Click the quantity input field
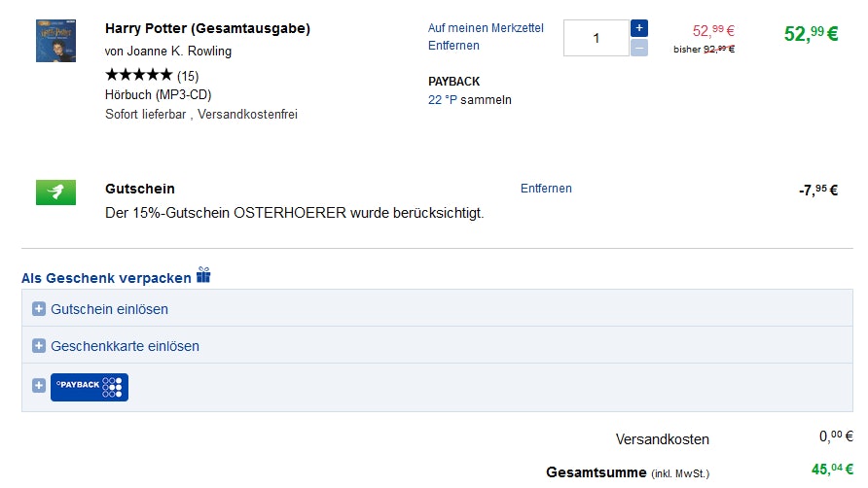868x488 pixels. click(x=596, y=38)
